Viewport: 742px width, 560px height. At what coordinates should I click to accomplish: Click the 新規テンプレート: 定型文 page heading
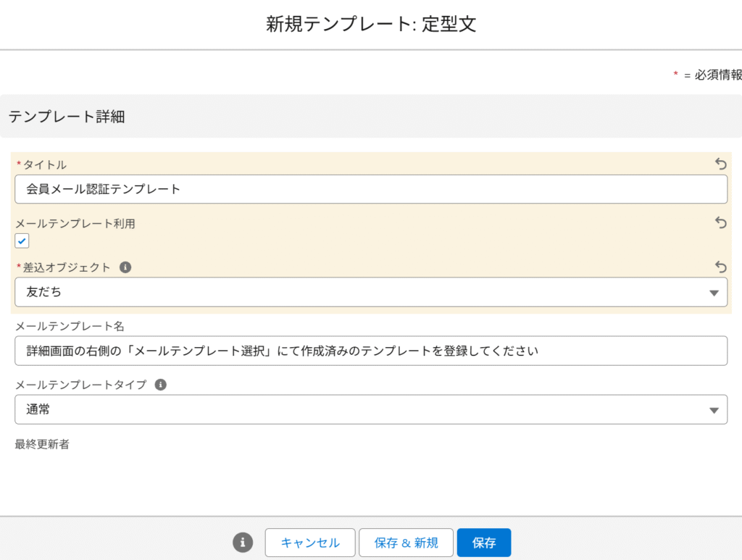click(370, 24)
